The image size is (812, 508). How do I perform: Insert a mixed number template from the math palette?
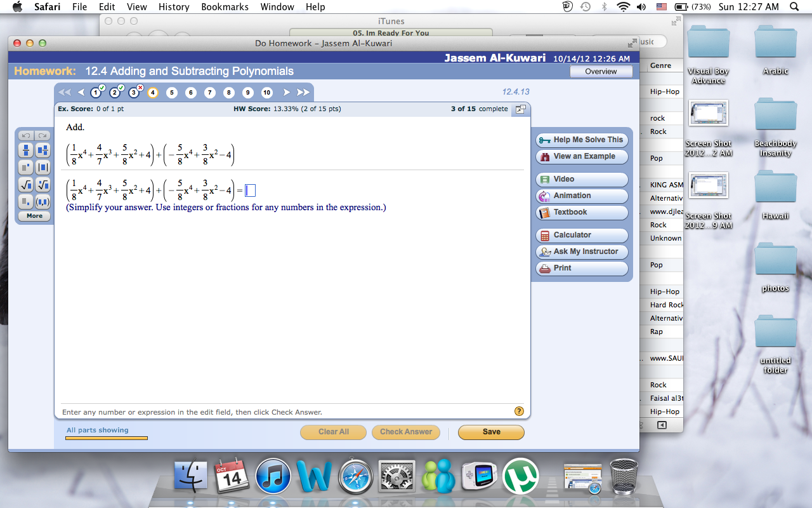tap(43, 150)
